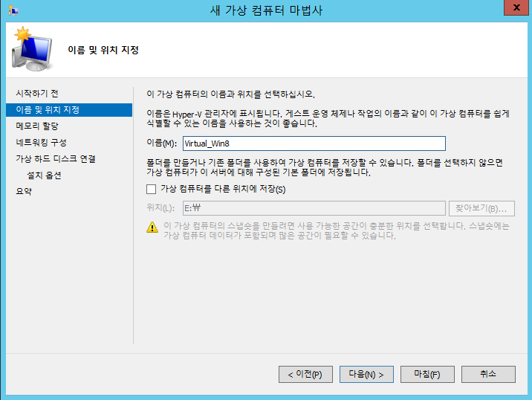Click the '이름 및 위치 지정' page heading

pyautogui.click(x=103, y=50)
